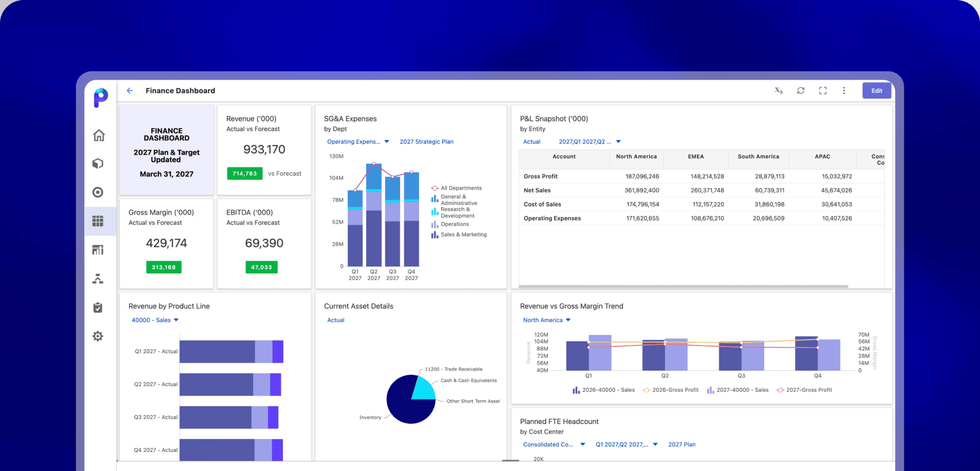Click the Edit button

point(876,91)
